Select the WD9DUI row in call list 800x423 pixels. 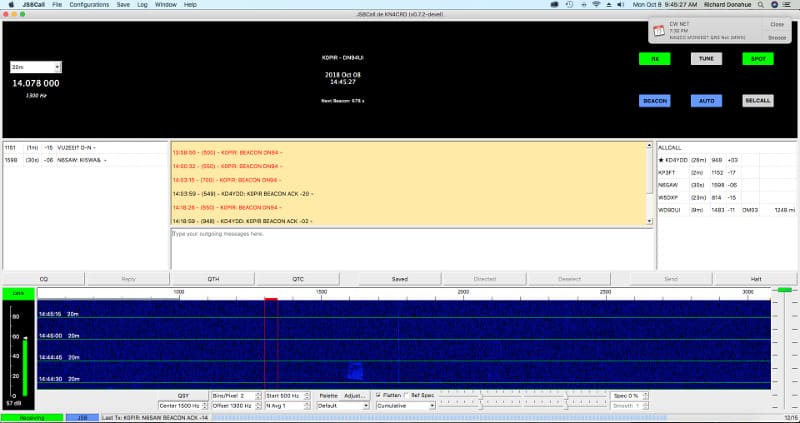coord(727,210)
